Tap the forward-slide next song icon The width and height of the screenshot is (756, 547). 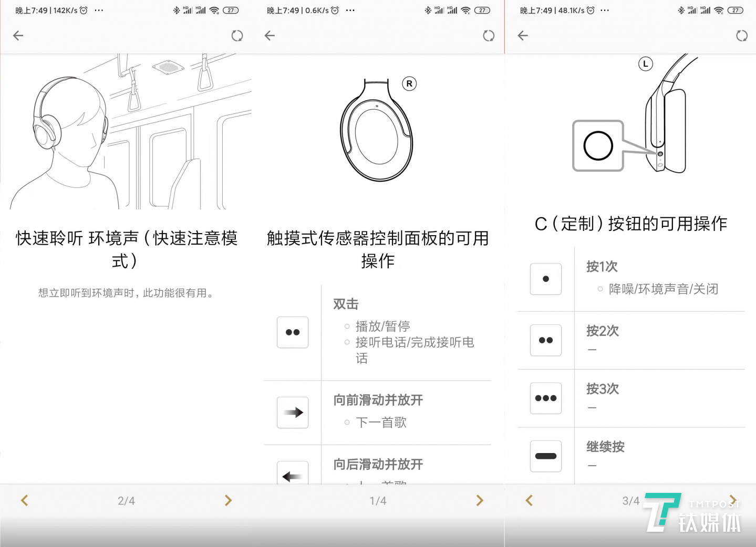point(292,413)
